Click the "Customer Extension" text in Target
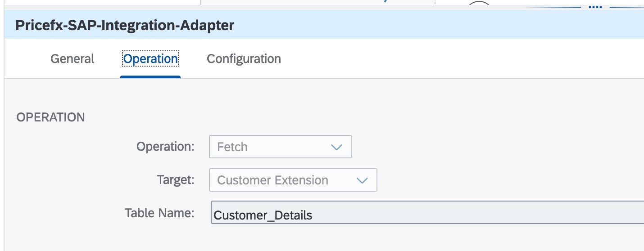Screen dimensions: 644x251 pyautogui.click(x=272, y=180)
